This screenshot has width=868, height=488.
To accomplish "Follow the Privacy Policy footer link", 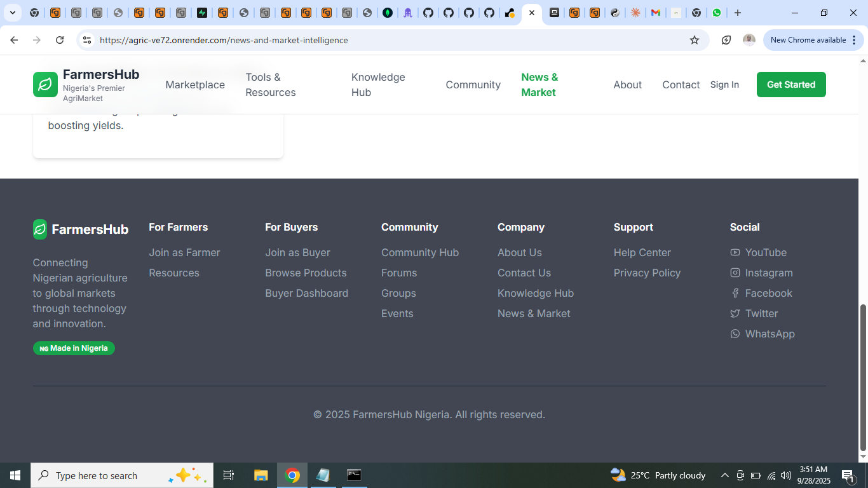I will point(647,273).
